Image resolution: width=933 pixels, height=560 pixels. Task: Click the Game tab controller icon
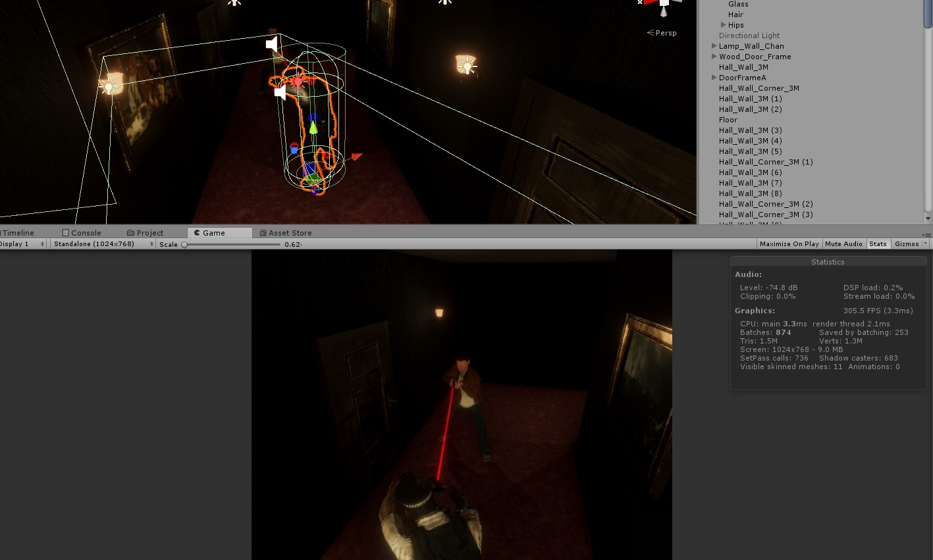[x=197, y=232]
